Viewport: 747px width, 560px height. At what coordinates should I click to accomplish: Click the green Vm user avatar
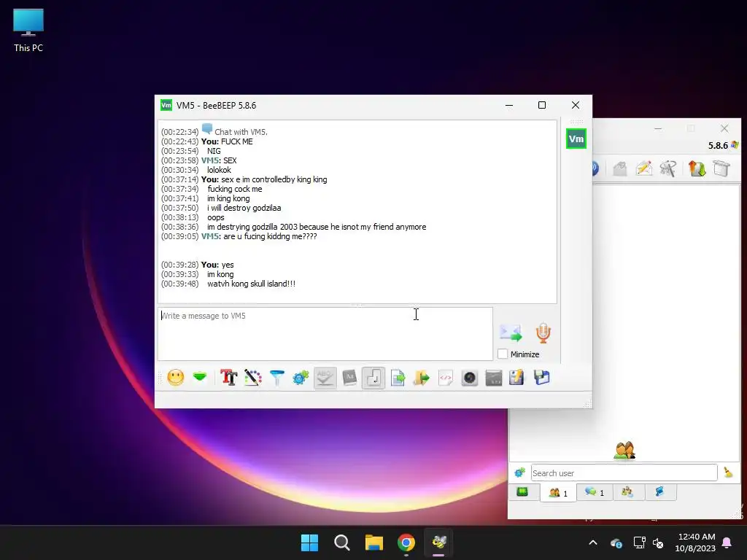click(576, 139)
